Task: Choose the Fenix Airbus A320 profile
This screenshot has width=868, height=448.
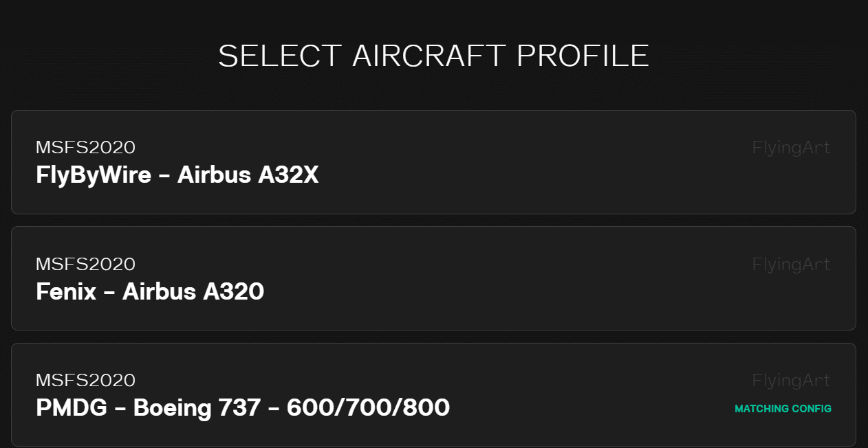Action: pyautogui.click(x=433, y=278)
